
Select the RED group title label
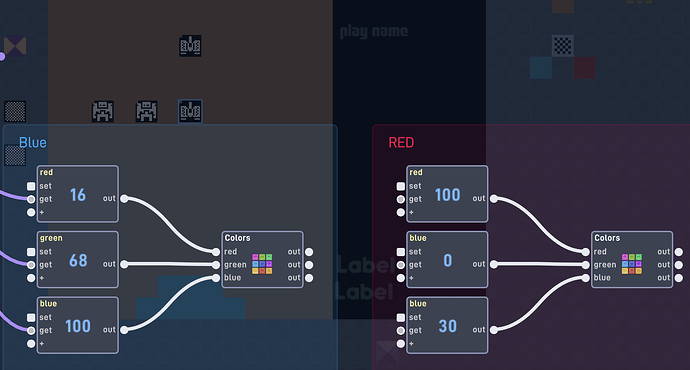click(401, 143)
